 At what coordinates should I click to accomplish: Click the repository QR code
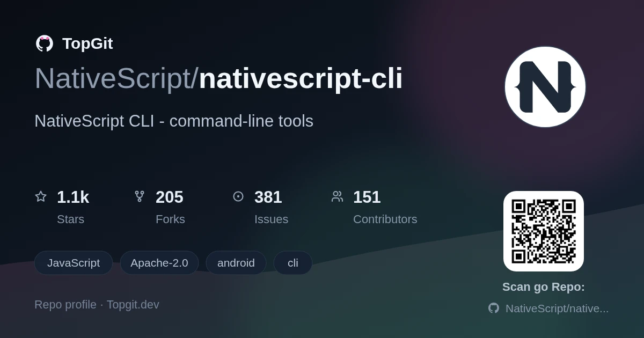tap(544, 231)
